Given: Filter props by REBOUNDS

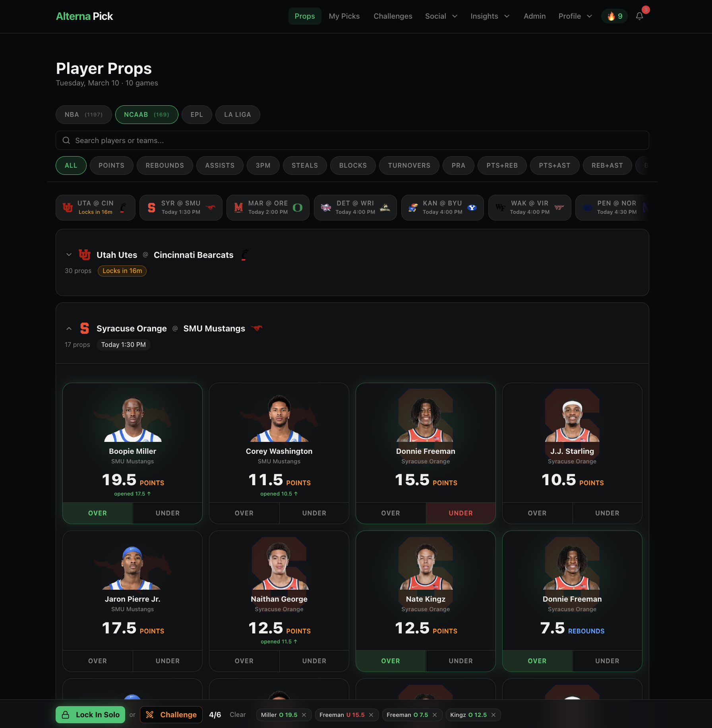Looking at the screenshot, I should (164, 165).
